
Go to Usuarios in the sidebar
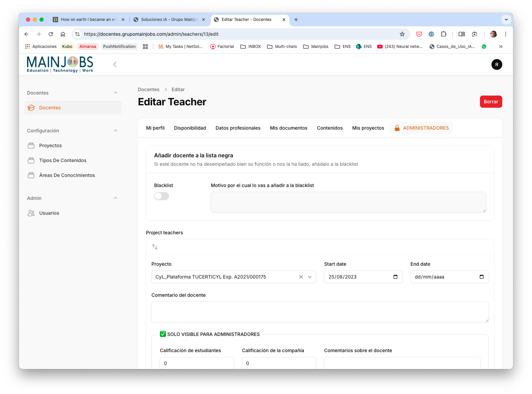click(x=49, y=213)
